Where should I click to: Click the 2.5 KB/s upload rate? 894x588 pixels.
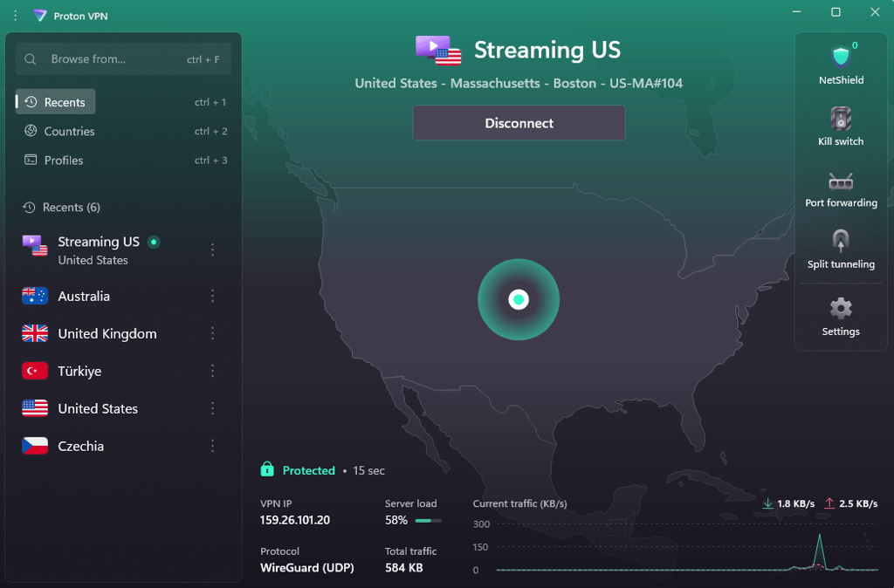click(x=857, y=503)
